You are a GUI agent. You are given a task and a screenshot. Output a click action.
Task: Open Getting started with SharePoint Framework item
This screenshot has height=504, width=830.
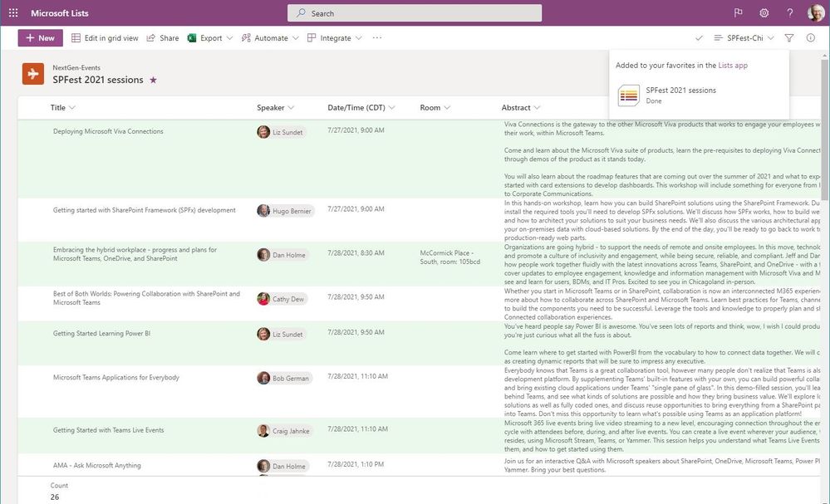tap(144, 210)
